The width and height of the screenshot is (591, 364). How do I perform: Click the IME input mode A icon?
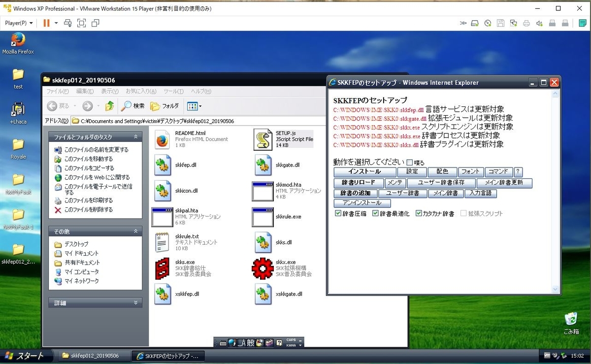242,343
